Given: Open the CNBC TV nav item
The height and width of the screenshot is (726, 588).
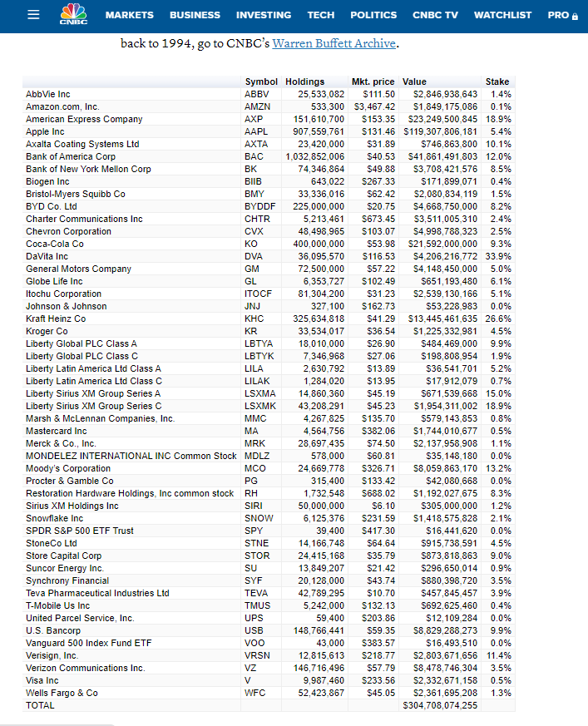Looking at the screenshot, I should (435, 15).
